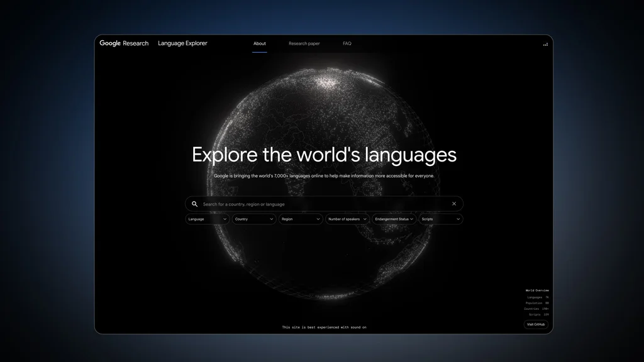The height and width of the screenshot is (362, 644).
Task: Expand the Number of speakers dropdown
Action: [347, 219]
